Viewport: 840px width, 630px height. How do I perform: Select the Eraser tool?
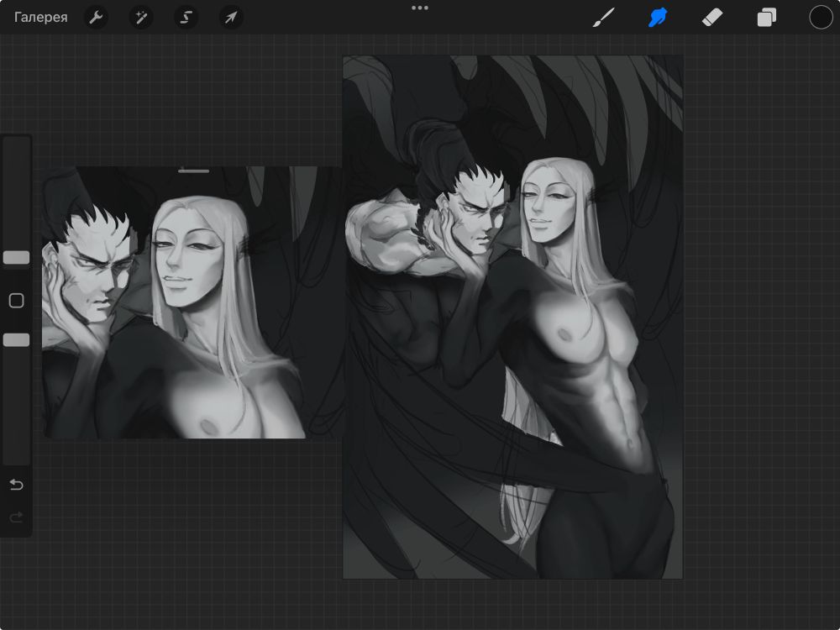point(712,17)
